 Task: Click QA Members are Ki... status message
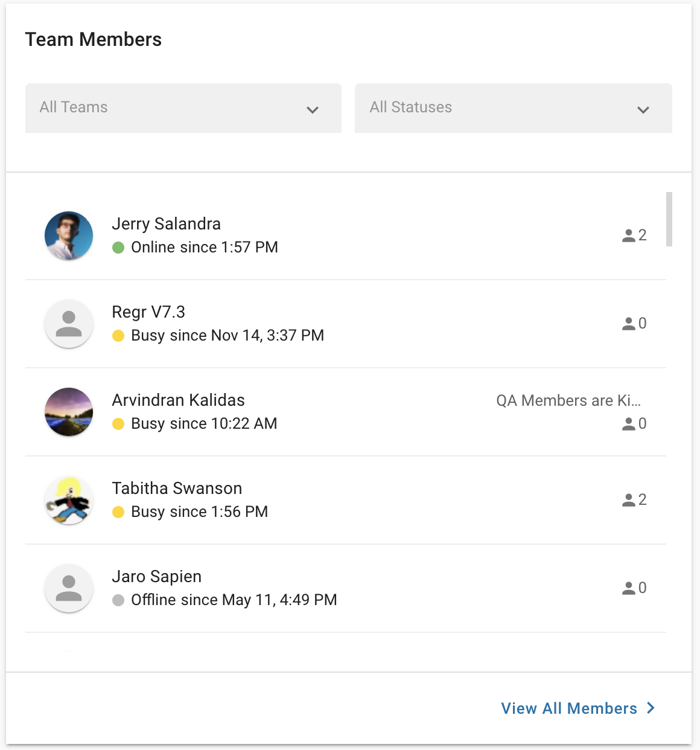tap(568, 400)
